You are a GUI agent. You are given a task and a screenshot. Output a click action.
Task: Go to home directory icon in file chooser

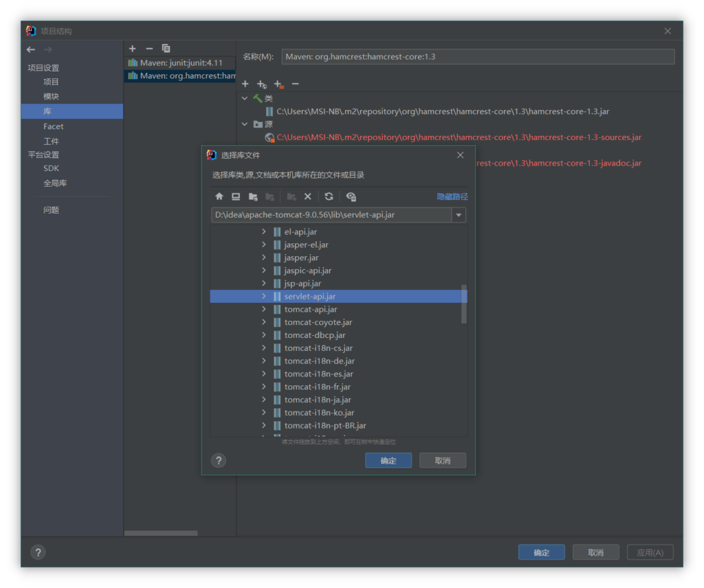pyautogui.click(x=219, y=196)
